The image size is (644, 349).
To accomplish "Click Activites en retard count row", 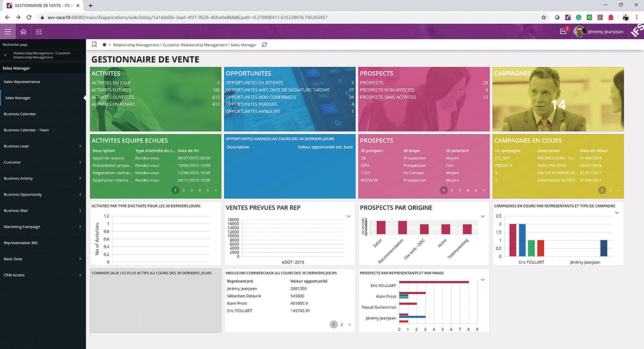I will [156, 104].
